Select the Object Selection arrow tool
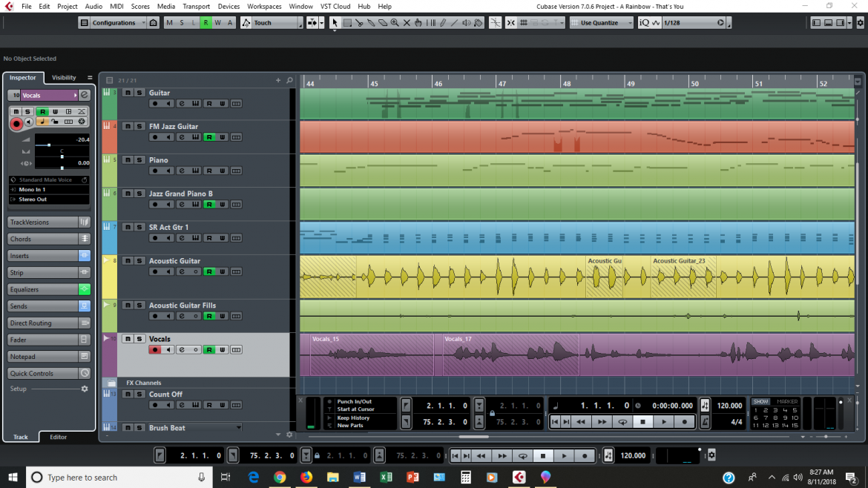The height and width of the screenshot is (488, 868). [x=335, y=22]
